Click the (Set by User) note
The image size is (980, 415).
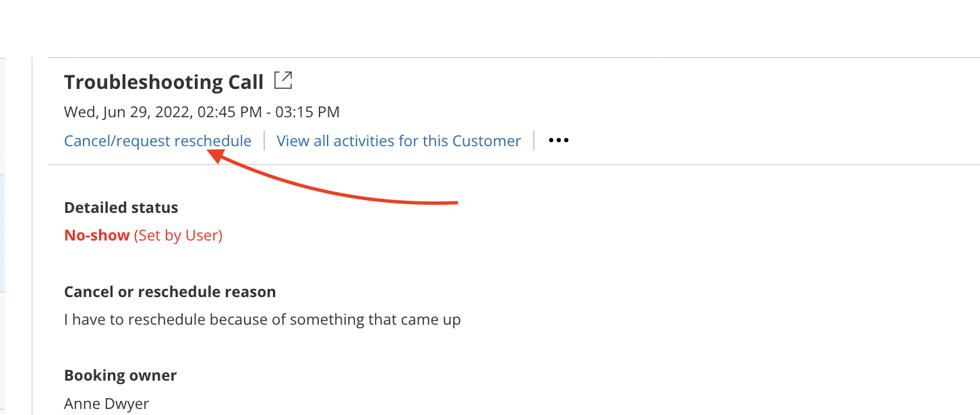tap(178, 235)
